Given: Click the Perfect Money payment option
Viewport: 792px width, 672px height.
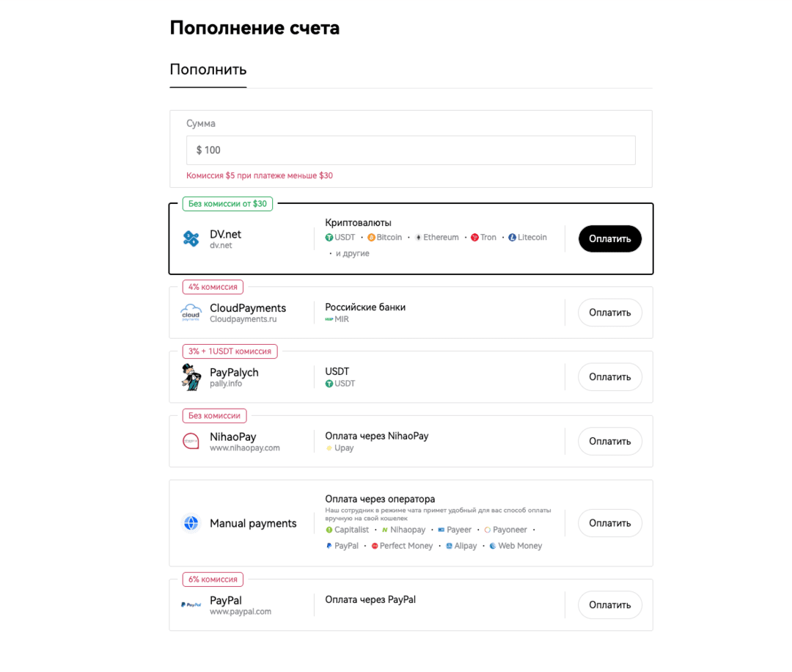Looking at the screenshot, I should [402, 546].
